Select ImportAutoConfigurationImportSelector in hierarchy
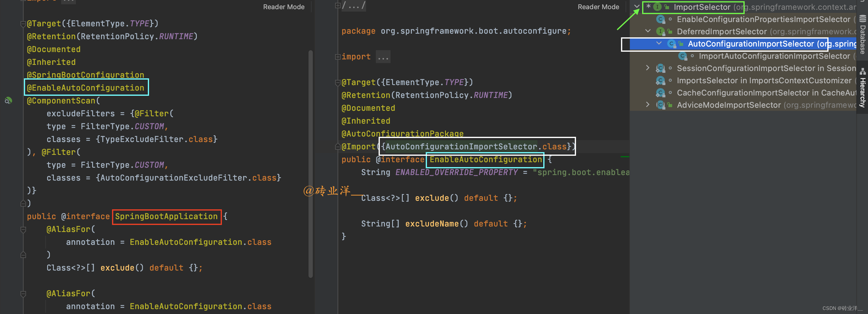 (x=743, y=56)
